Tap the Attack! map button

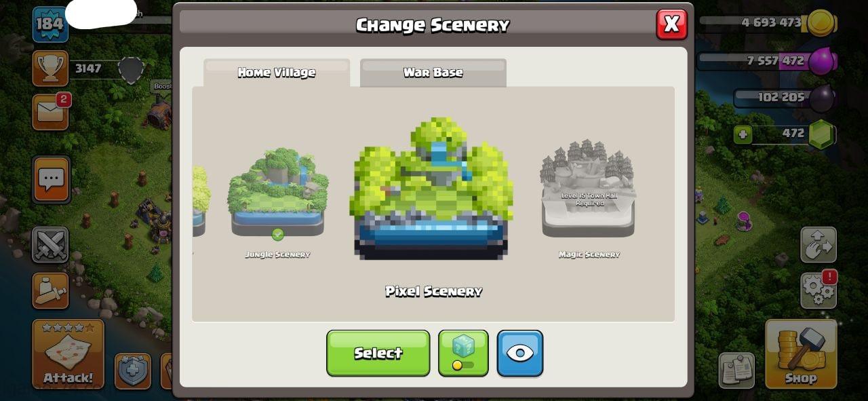point(68,354)
